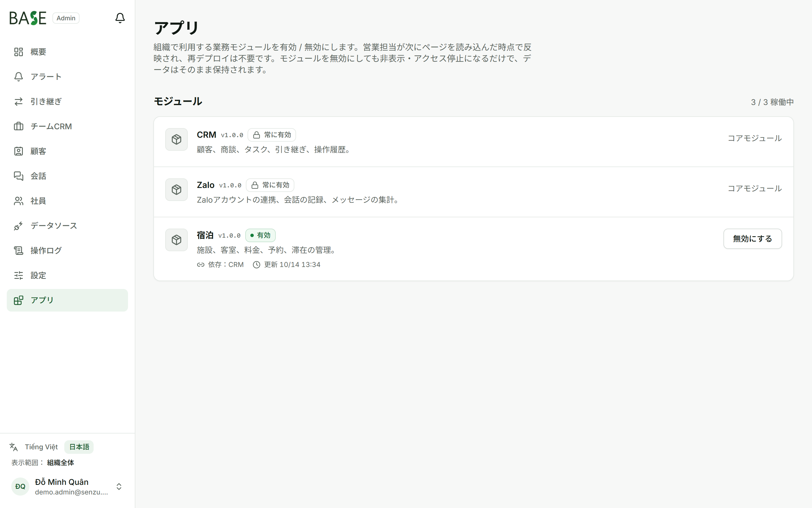The height and width of the screenshot is (508, 812).
Task: Open the notification bell in header
Action: pyautogui.click(x=120, y=18)
